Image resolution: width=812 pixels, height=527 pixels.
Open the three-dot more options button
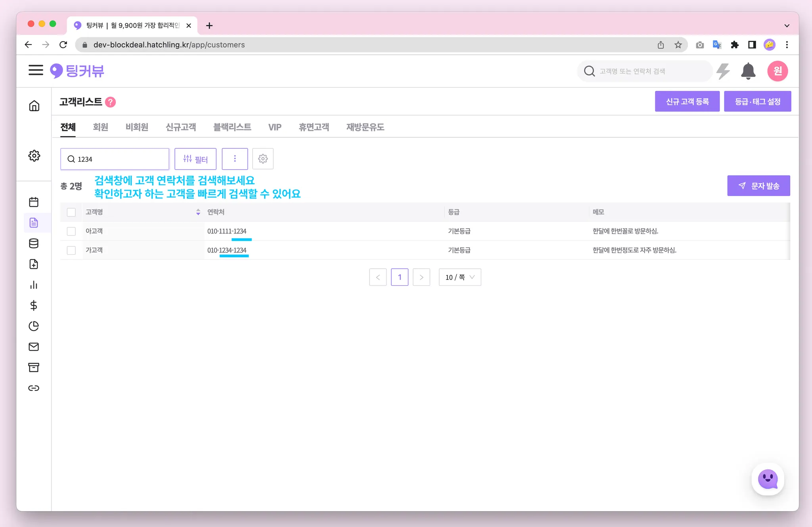tap(235, 159)
